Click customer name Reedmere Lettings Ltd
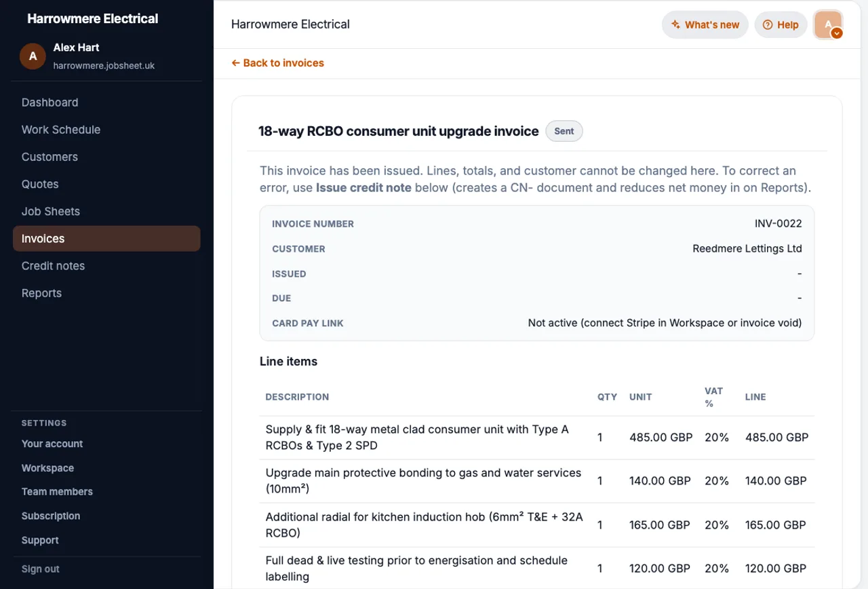The height and width of the screenshot is (589, 868). point(747,249)
